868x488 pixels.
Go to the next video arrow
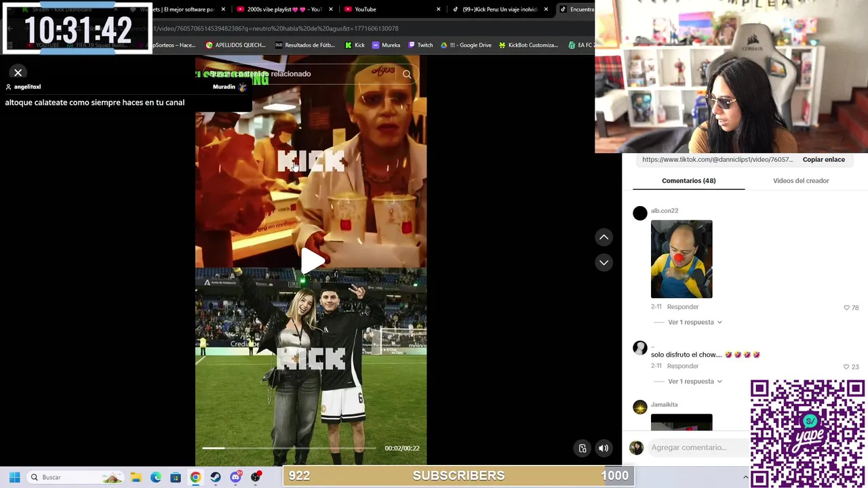(604, 262)
